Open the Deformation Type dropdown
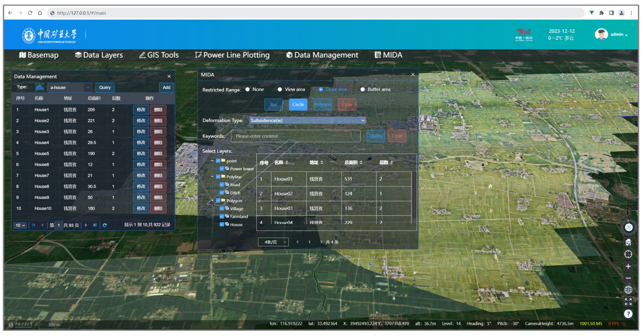Image resolution: width=644 pixels, height=336 pixels. (x=307, y=120)
